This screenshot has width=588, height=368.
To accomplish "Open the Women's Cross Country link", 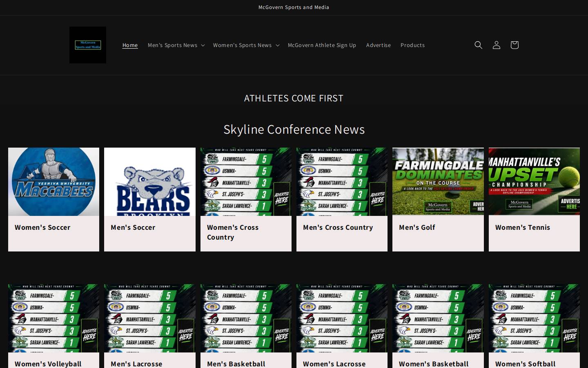I will [x=233, y=232].
